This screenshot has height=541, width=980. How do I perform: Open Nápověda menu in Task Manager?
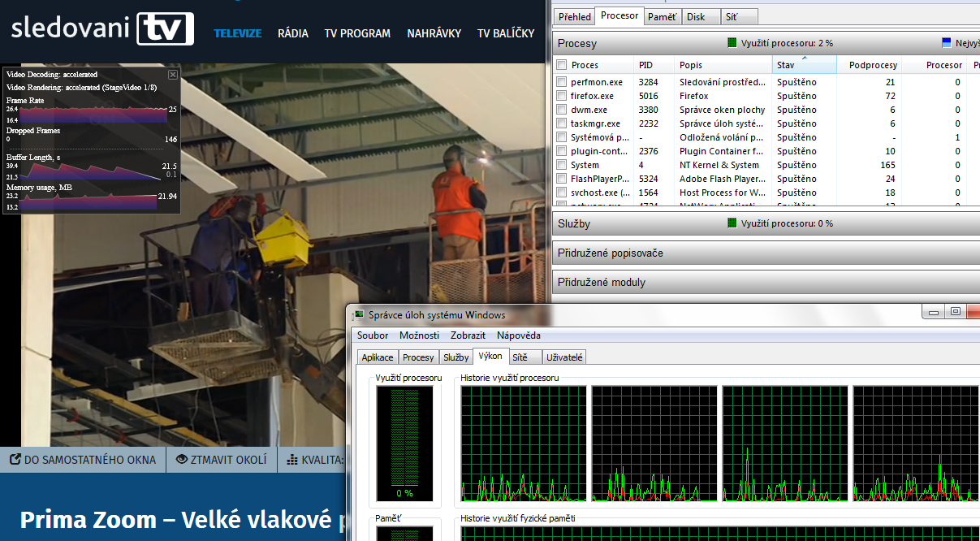tap(519, 335)
